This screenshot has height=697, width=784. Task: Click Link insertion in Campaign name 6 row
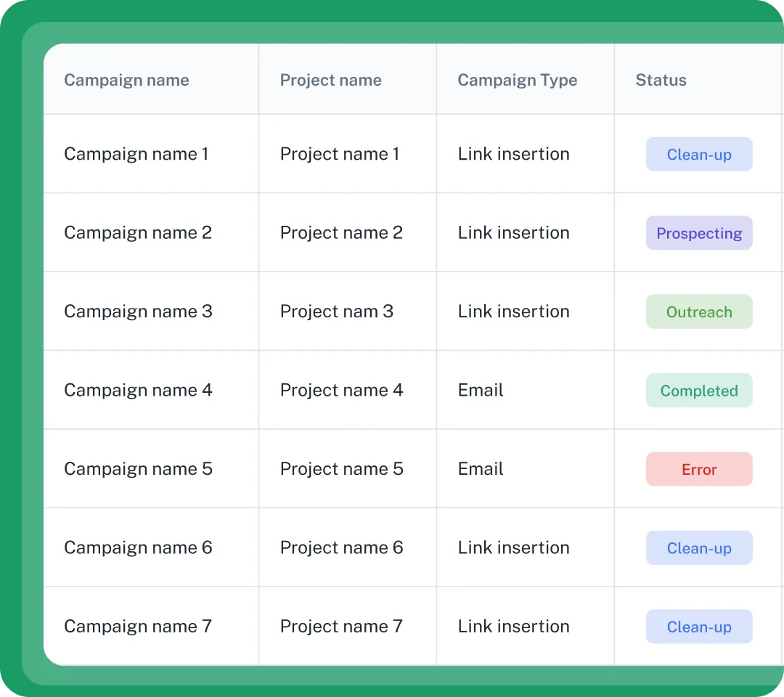(513, 547)
